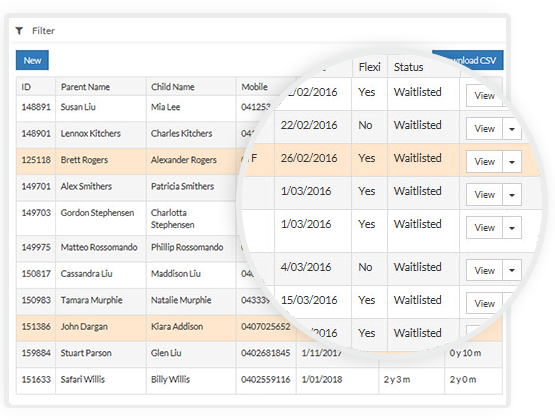
Task: Open the Filter panel label
Action: 43,31
